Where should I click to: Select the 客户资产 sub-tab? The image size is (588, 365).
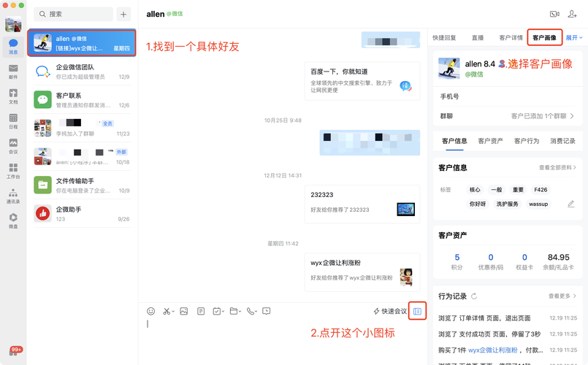pyautogui.click(x=491, y=141)
